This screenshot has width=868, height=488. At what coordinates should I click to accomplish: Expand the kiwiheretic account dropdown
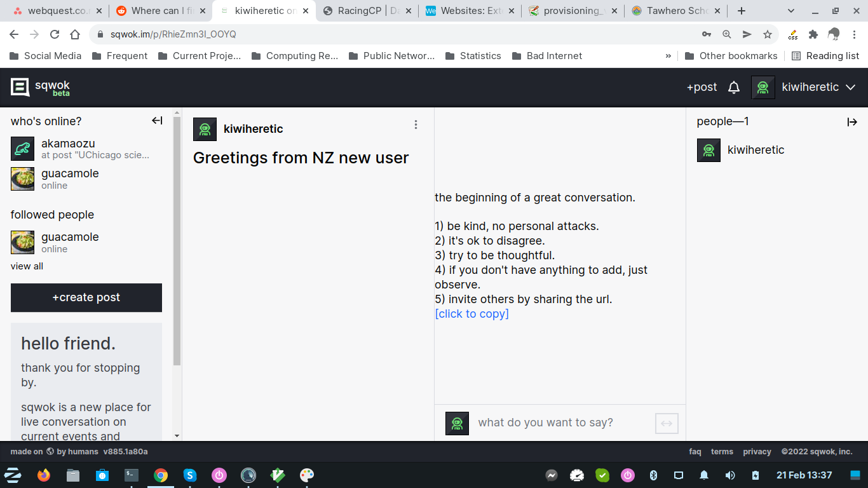[x=850, y=88]
